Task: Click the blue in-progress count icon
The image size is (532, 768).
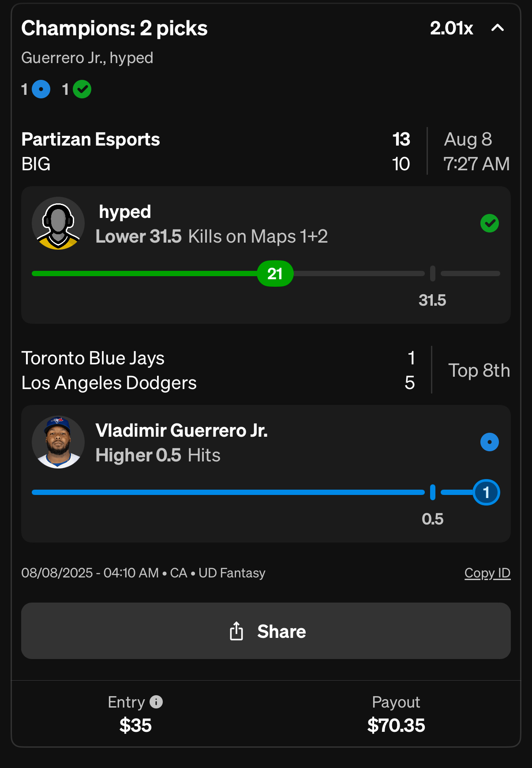Action: [x=41, y=90]
